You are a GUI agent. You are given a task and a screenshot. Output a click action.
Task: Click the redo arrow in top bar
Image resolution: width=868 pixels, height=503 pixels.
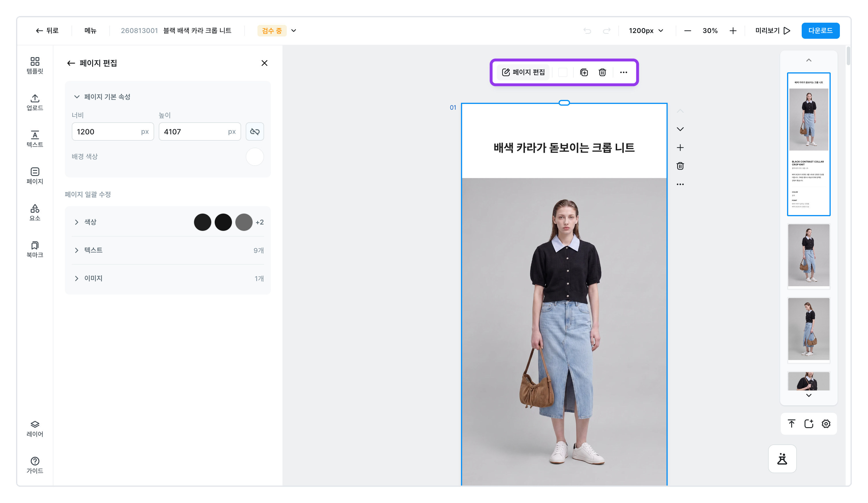coord(606,31)
